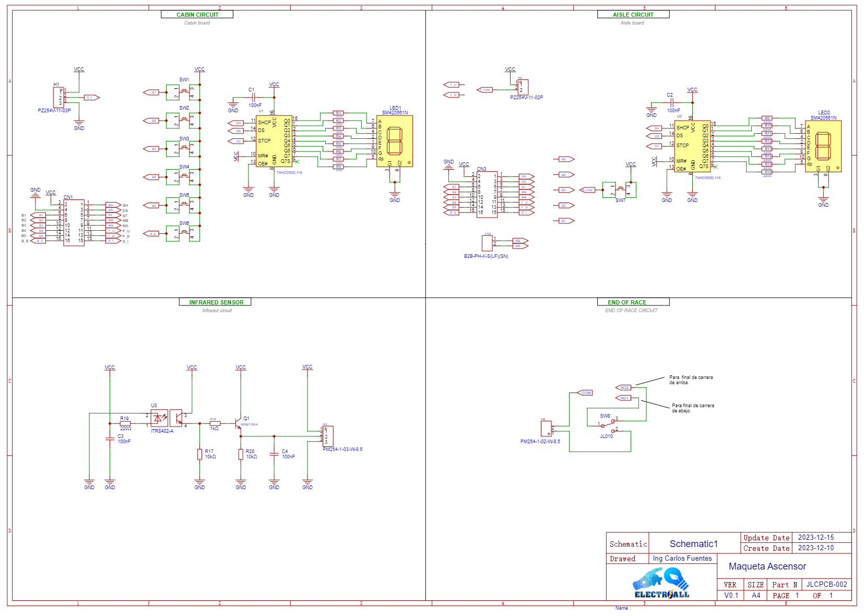
Task: Select the CN3 connector in aisle circuit
Action: (x=487, y=194)
